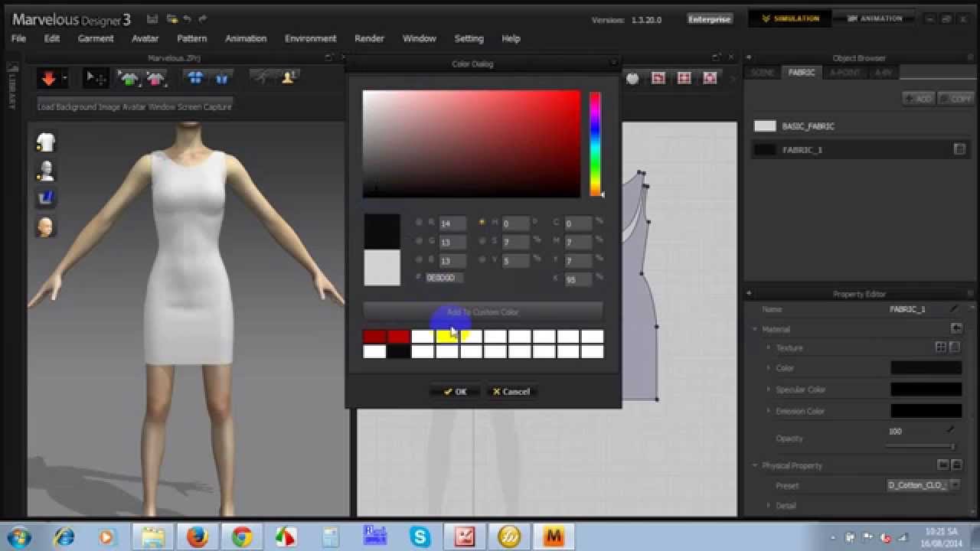Open avatar display options (grey mannequin icon)
The height and width of the screenshot is (551, 980).
click(x=46, y=171)
